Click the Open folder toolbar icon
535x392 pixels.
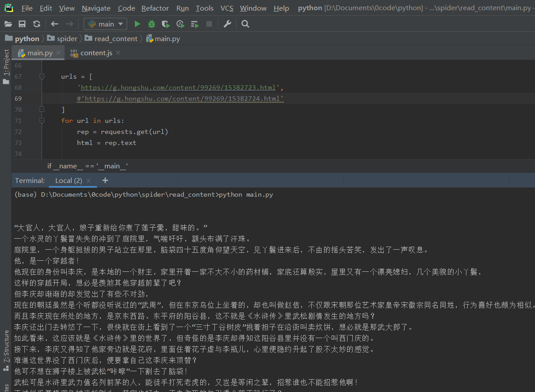[8, 24]
